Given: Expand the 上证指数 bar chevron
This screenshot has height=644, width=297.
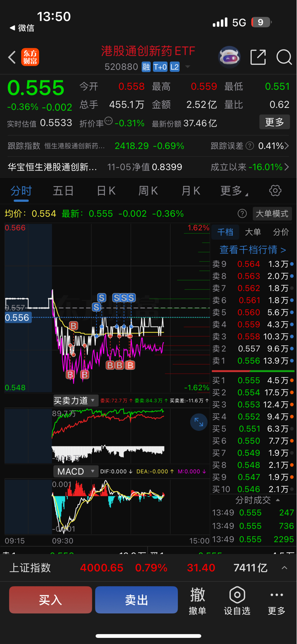Looking at the screenshot, I should (284, 568).
